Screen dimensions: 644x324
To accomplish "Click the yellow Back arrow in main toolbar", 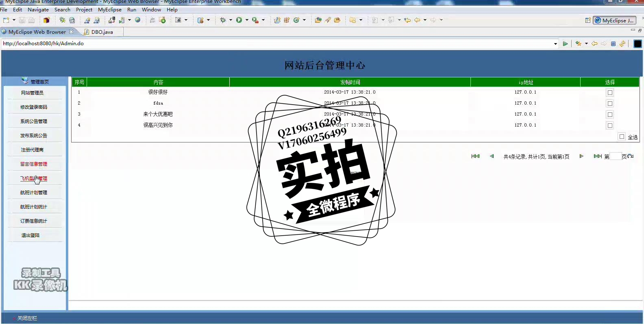I will (417, 20).
